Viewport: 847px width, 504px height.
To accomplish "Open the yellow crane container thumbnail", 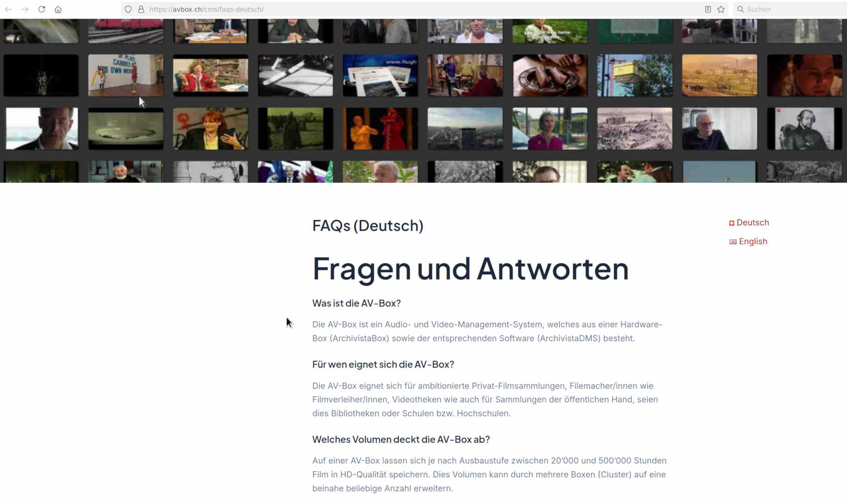I will click(635, 76).
